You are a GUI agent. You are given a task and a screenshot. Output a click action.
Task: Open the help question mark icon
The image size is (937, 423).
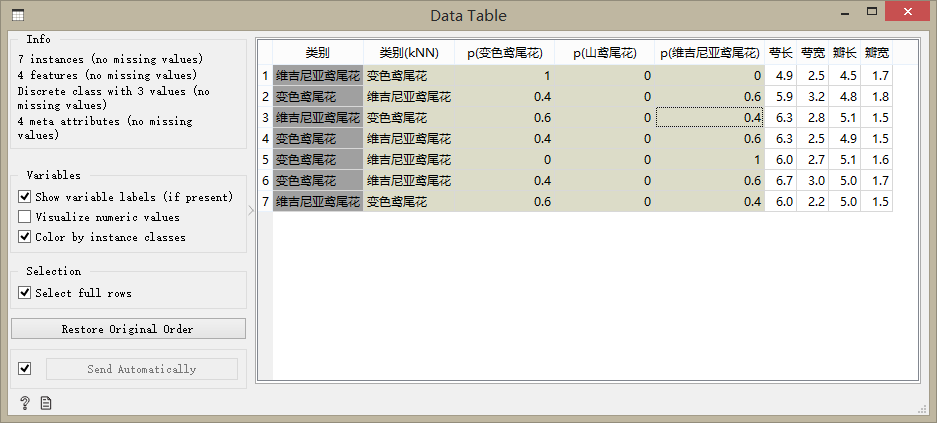[25, 403]
